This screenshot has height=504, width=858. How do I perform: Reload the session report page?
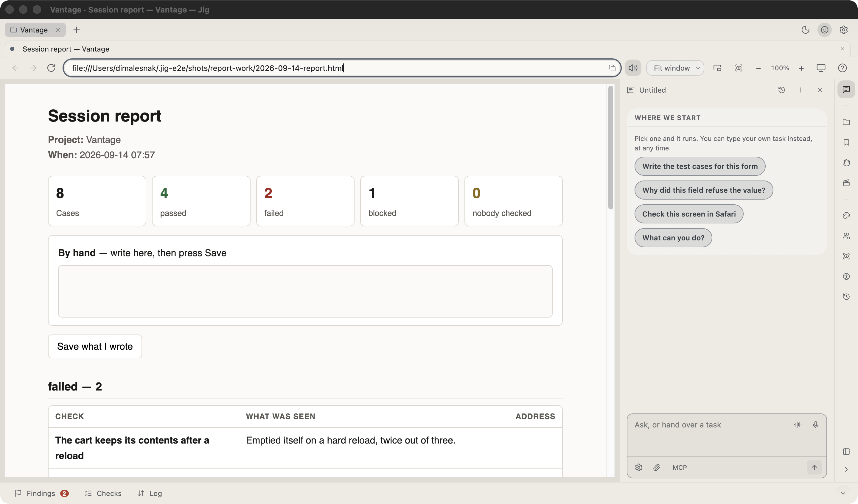click(51, 68)
